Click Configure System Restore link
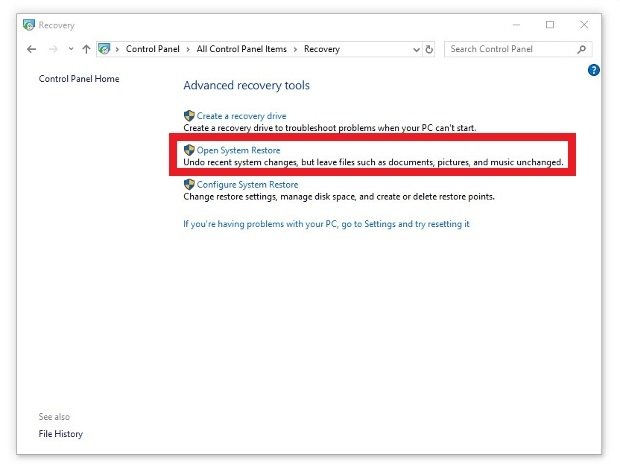 tap(248, 185)
